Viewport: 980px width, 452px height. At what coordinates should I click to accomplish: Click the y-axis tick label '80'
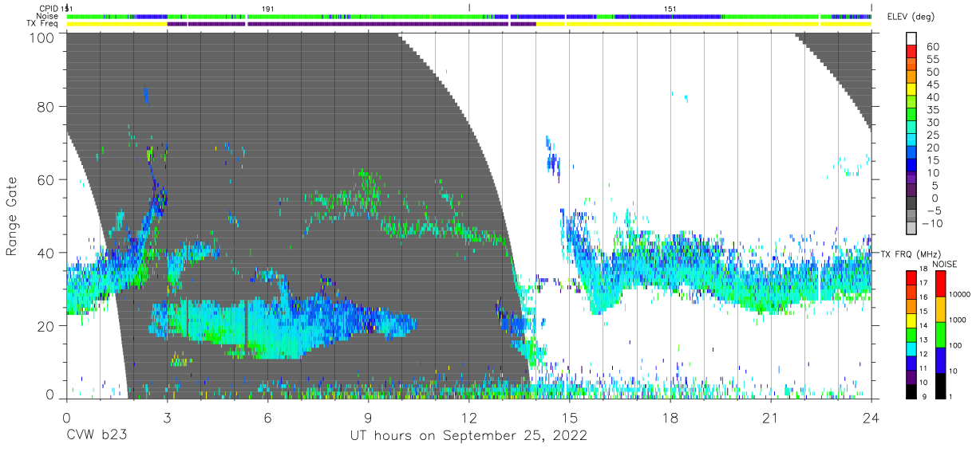pos(47,107)
